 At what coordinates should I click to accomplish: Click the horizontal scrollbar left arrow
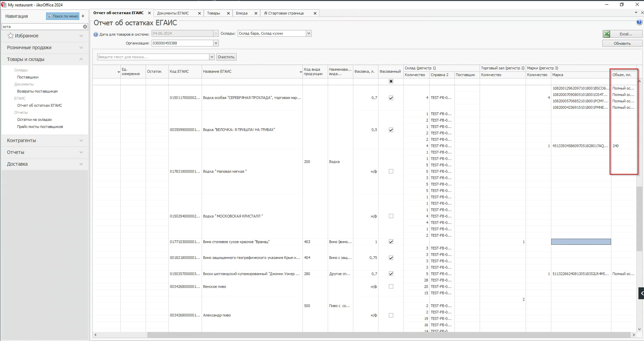click(96, 335)
